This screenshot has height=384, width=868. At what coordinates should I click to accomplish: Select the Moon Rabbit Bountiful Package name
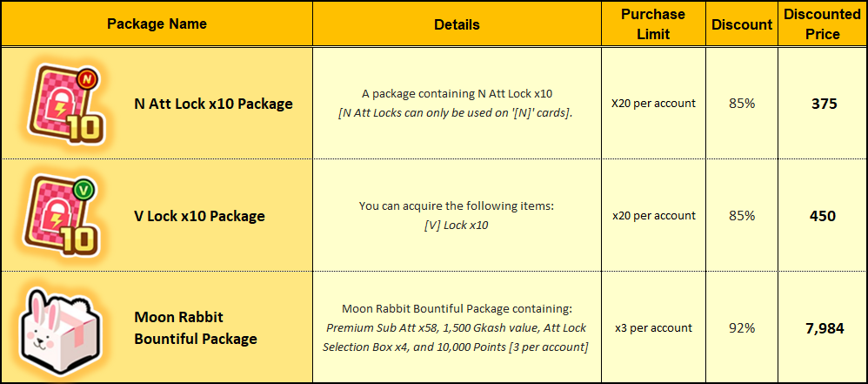tap(196, 327)
